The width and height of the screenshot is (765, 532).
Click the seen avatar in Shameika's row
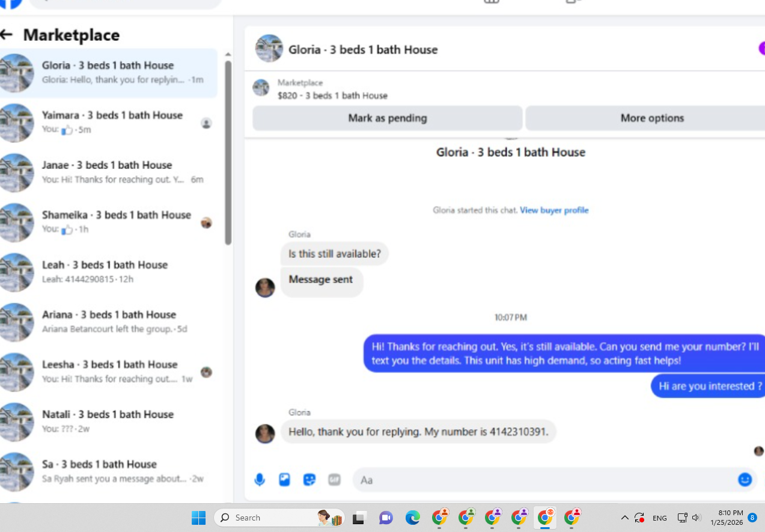pyautogui.click(x=206, y=223)
